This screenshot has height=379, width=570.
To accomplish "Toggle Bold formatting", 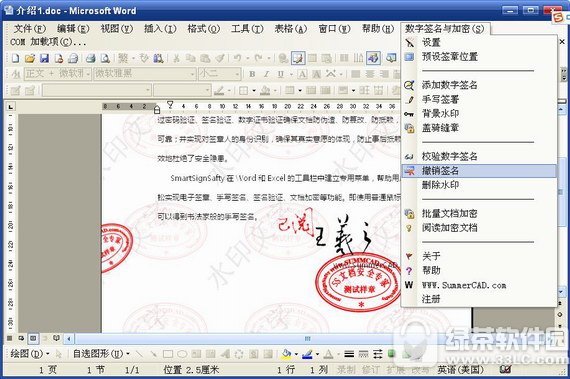I will click(x=252, y=74).
